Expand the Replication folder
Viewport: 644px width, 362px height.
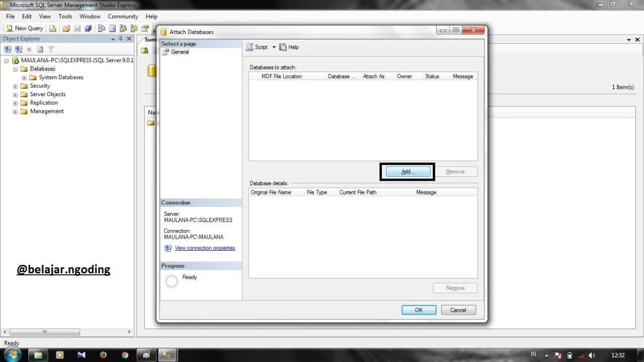click(x=15, y=103)
